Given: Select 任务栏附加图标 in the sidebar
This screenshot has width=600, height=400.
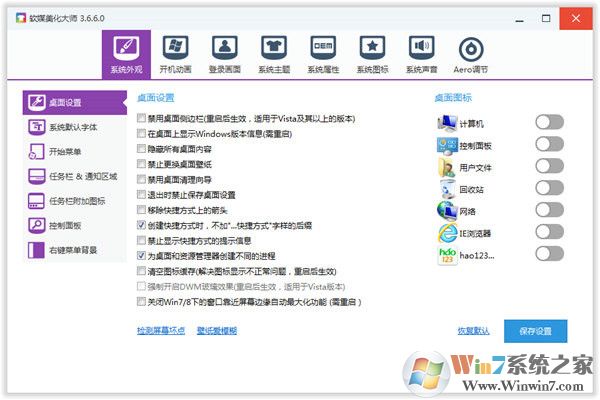Looking at the screenshot, I should pyautogui.click(x=75, y=201).
